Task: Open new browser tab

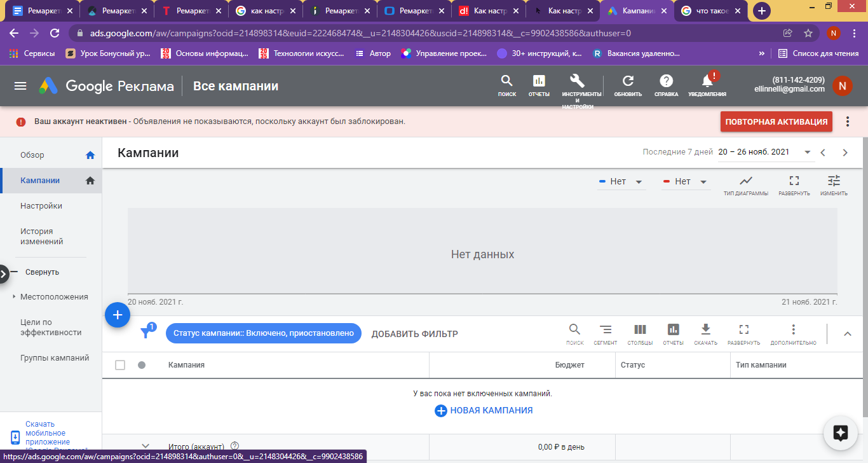Action: [x=762, y=11]
